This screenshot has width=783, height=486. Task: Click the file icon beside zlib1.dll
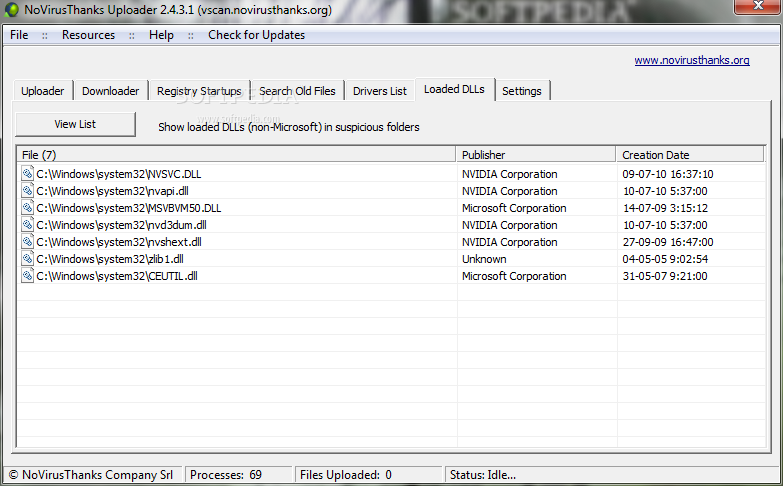27,259
